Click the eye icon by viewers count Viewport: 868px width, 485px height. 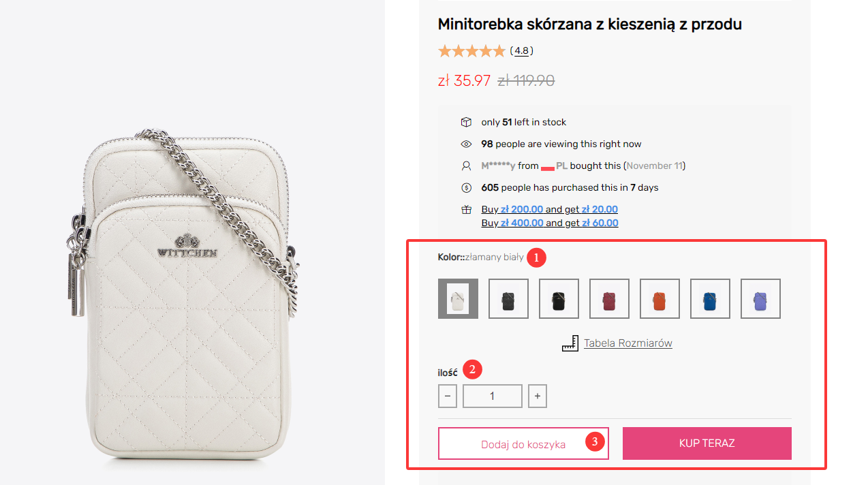pyautogui.click(x=466, y=144)
